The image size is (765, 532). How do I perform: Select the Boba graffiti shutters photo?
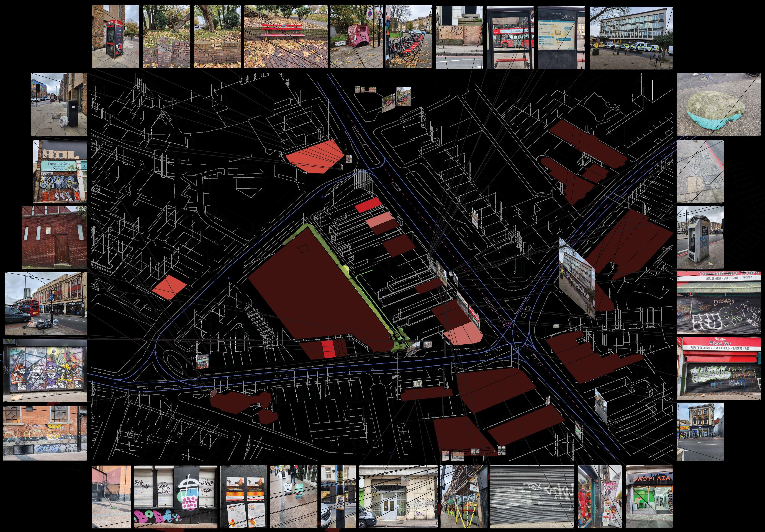[175, 496]
